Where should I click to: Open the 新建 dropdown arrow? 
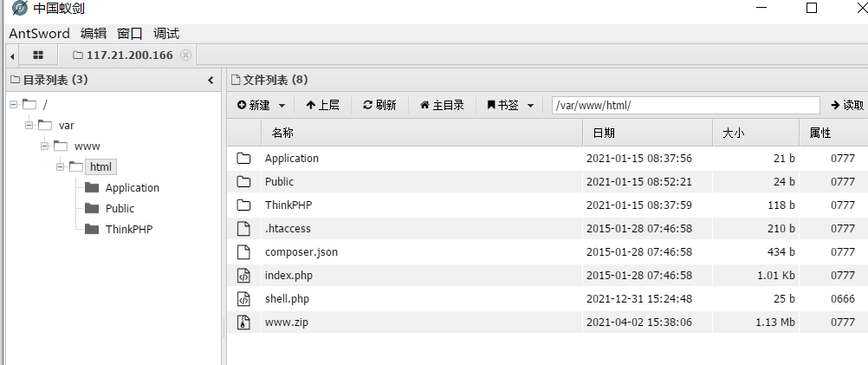(282, 105)
